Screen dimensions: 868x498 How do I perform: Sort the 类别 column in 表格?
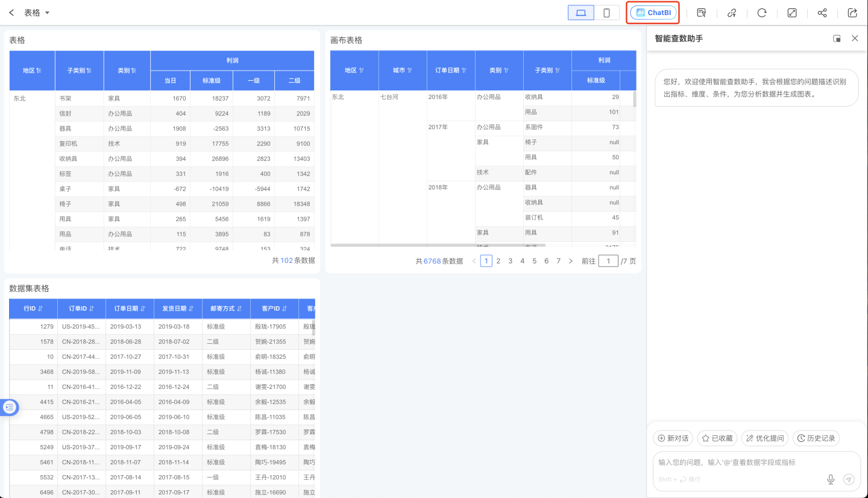[133, 71]
